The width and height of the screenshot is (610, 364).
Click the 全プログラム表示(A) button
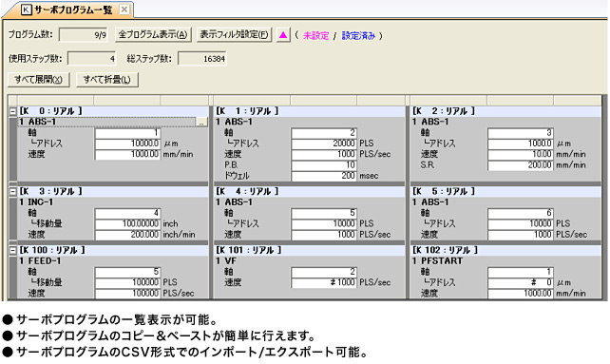(153, 34)
